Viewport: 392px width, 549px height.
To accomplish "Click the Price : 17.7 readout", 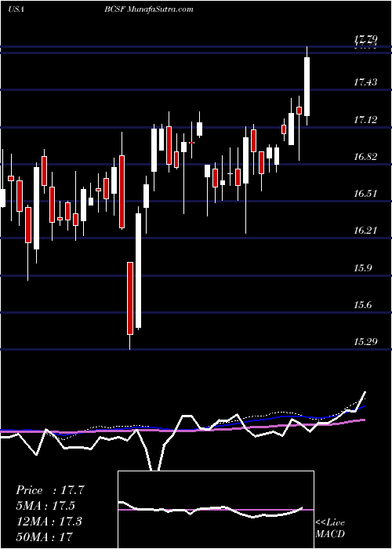I will (50, 490).
